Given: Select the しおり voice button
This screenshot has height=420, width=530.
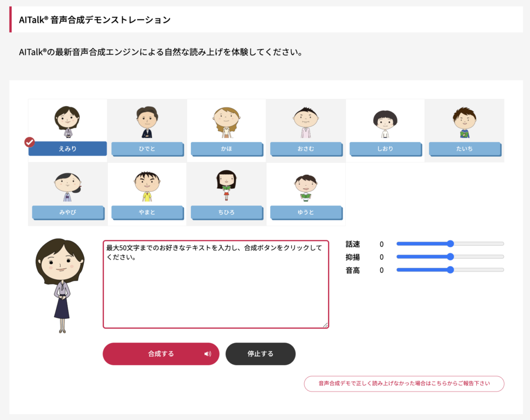Looking at the screenshot, I should click(x=385, y=148).
